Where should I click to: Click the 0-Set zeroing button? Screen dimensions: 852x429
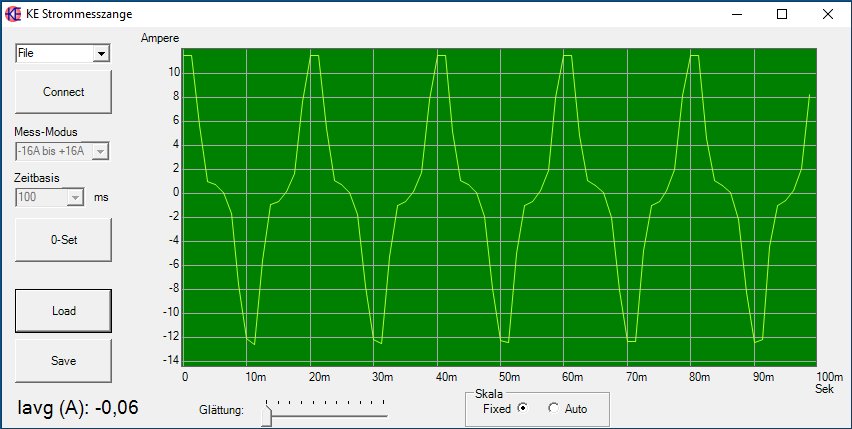tap(63, 240)
